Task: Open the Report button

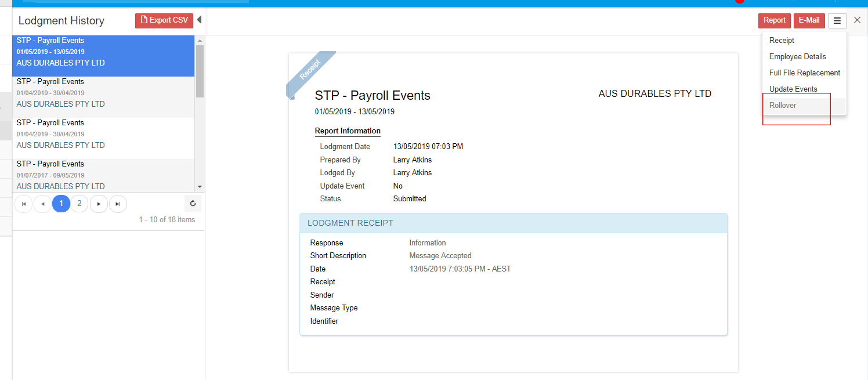Action: pos(774,20)
